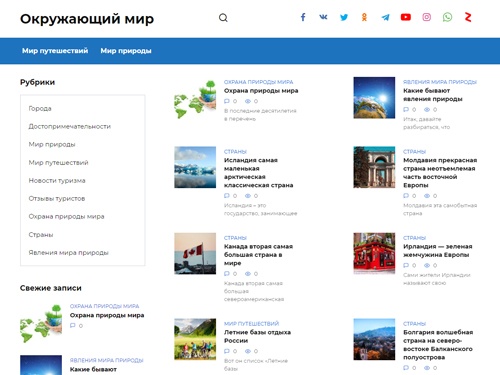Open sidebar Охрана природы мира post title
The image size is (500, 375).
[107, 315]
